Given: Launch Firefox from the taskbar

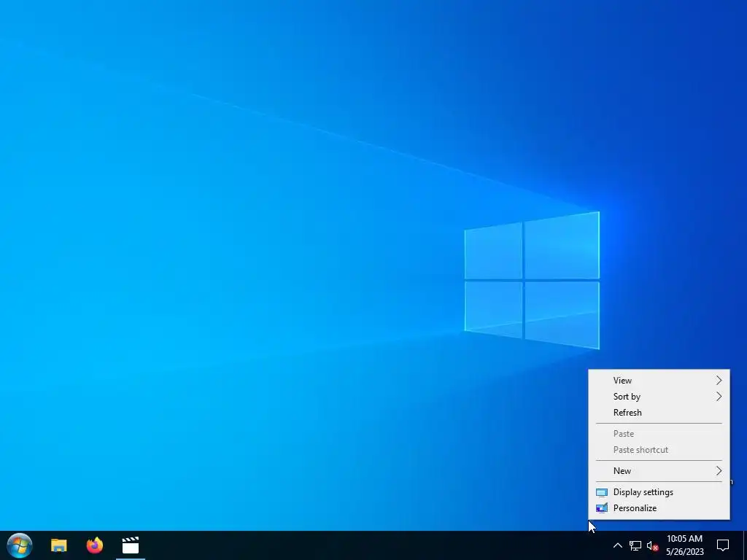Looking at the screenshot, I should coord(95,545).
